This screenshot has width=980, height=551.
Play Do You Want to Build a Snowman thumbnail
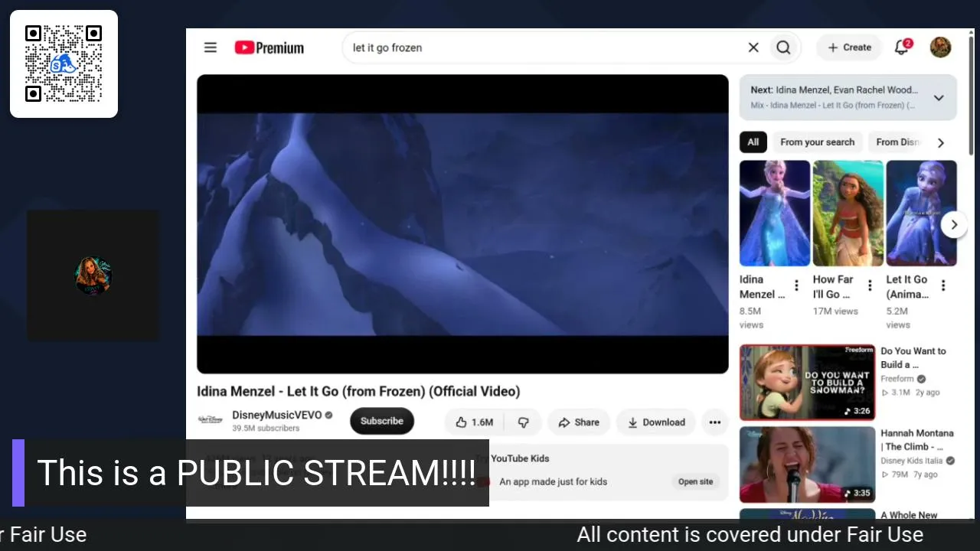[807, 383]
